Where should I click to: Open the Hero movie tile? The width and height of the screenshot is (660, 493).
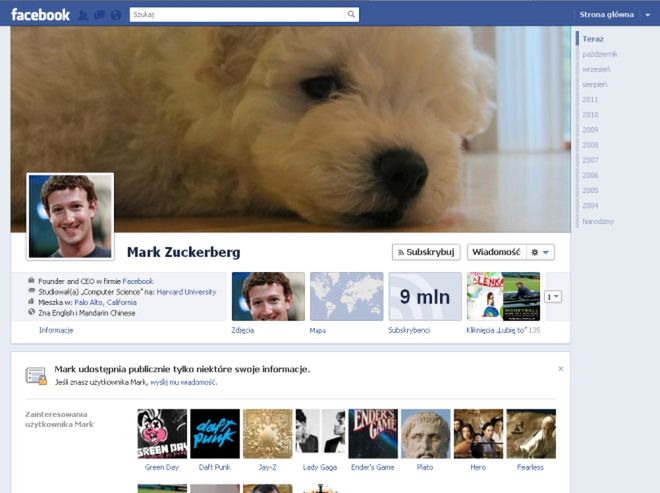pyautogui.click(x=478, y=434)
